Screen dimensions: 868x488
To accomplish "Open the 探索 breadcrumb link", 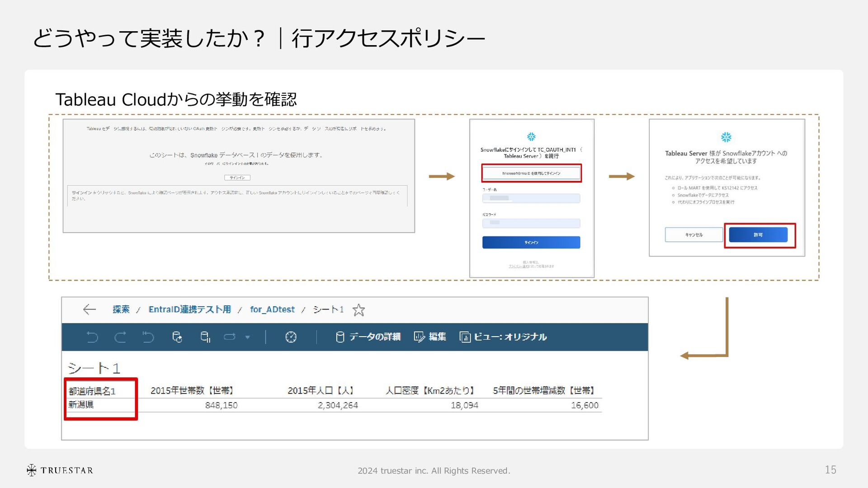I will (x=121, y=310).
